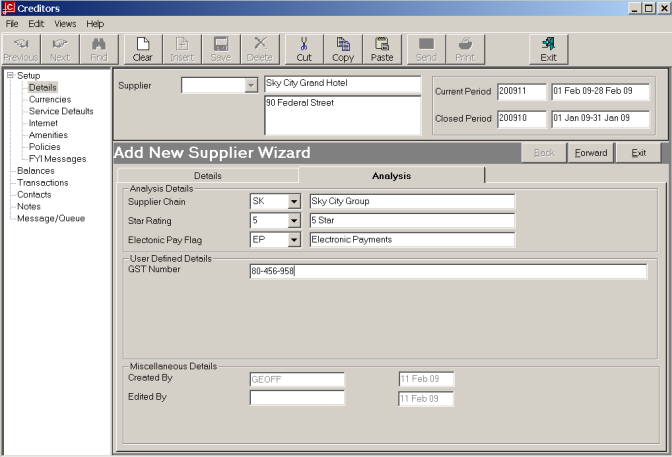672x457 pixels.
Task: Click the Sky City Group description field
Action: coord(412,201)
